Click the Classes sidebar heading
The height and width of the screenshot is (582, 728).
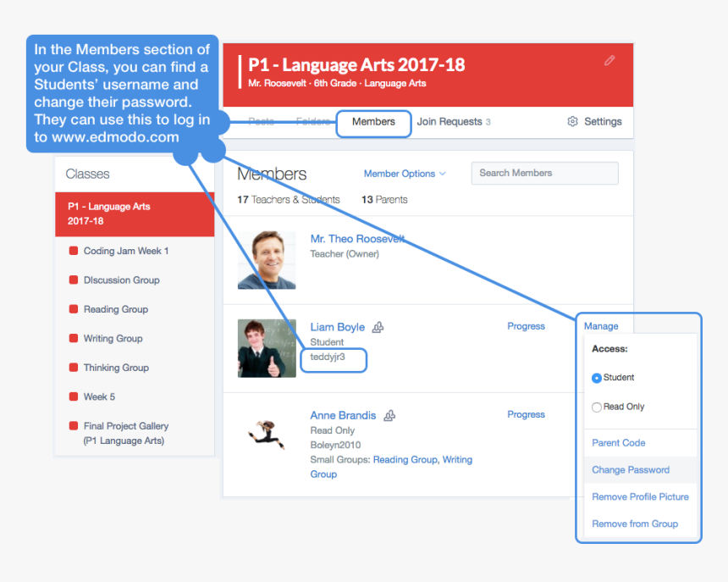(x=87, y=174)
